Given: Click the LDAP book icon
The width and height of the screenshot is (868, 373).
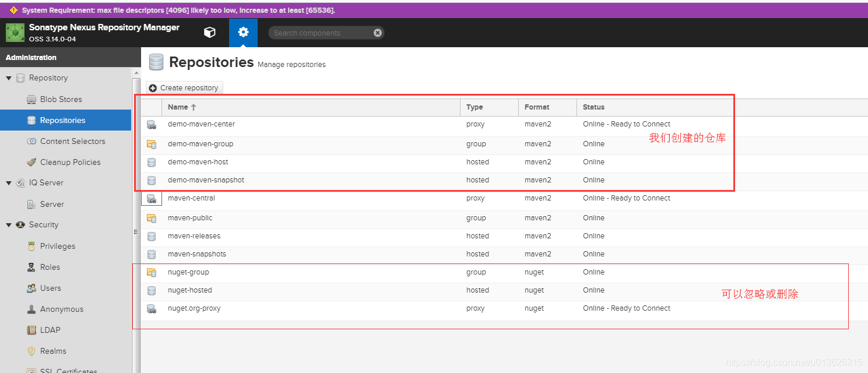Looking at the screenshot, I should coord(31,330).
